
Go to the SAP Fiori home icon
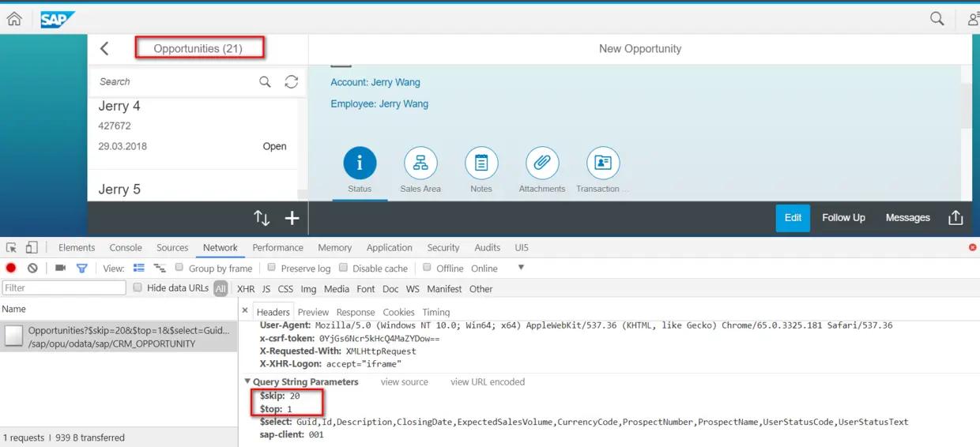click(14, 19)
